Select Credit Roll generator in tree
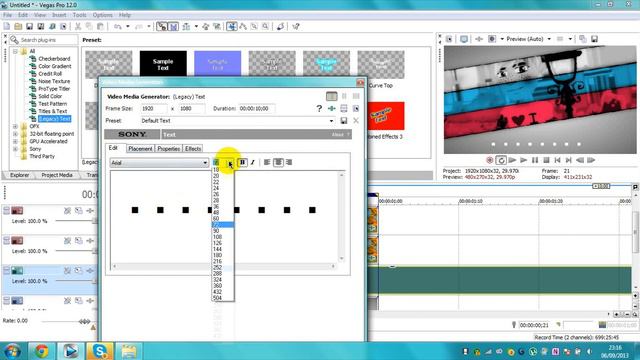The height and width of the screenshot is (360, 640). click(x=50, y=74)
